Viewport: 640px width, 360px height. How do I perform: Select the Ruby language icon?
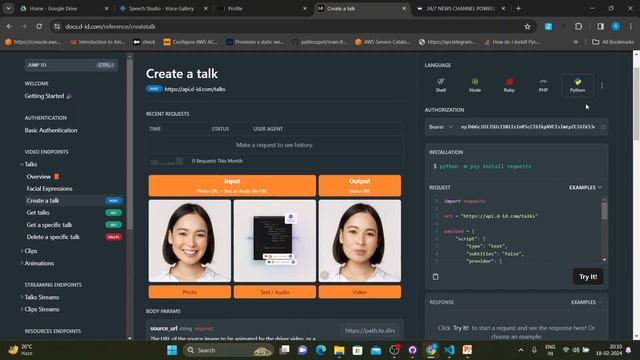click(509, 85)
